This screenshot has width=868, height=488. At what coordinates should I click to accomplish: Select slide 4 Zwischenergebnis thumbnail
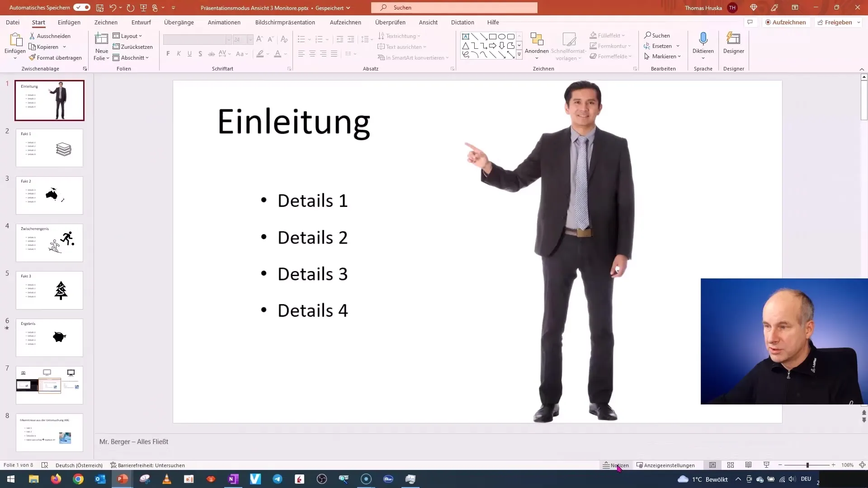(x=49, y=242)
